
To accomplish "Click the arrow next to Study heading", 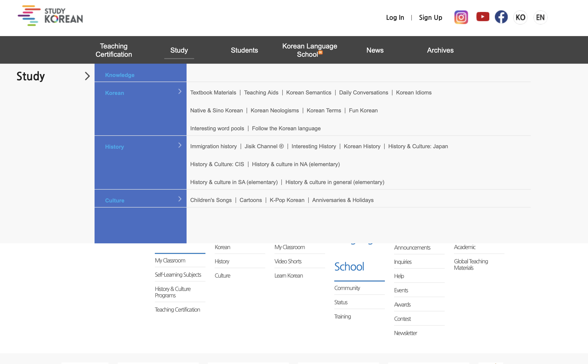I will [x=87, y=76].
